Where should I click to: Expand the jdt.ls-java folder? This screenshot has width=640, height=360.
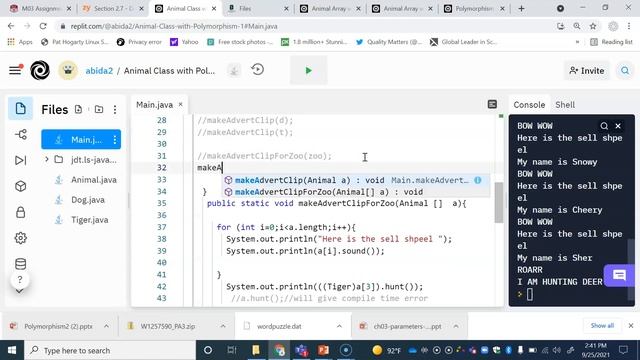click(47, 159)
